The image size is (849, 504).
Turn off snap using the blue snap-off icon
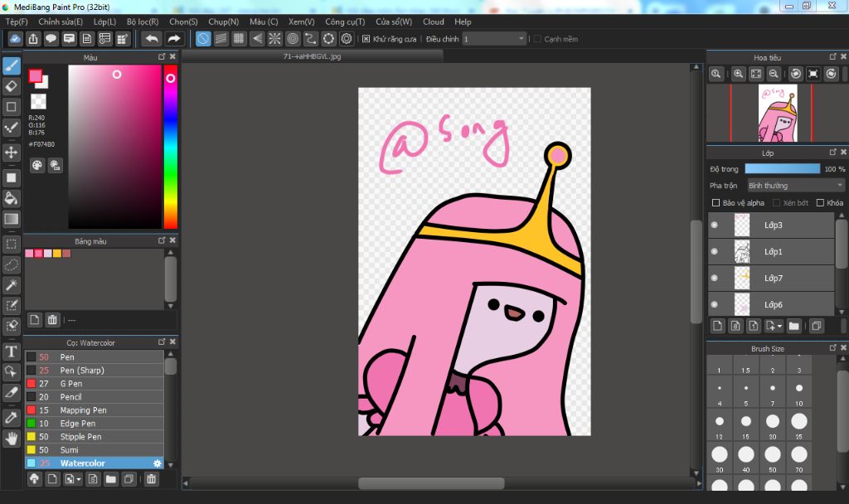coord(203,39)
